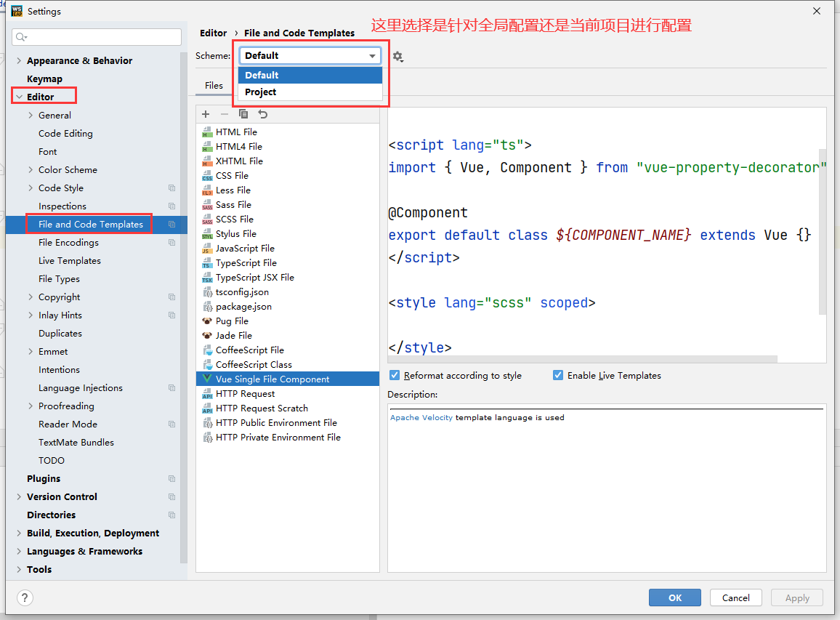
Task: Select the Pug File template
Action: (232, 321)
